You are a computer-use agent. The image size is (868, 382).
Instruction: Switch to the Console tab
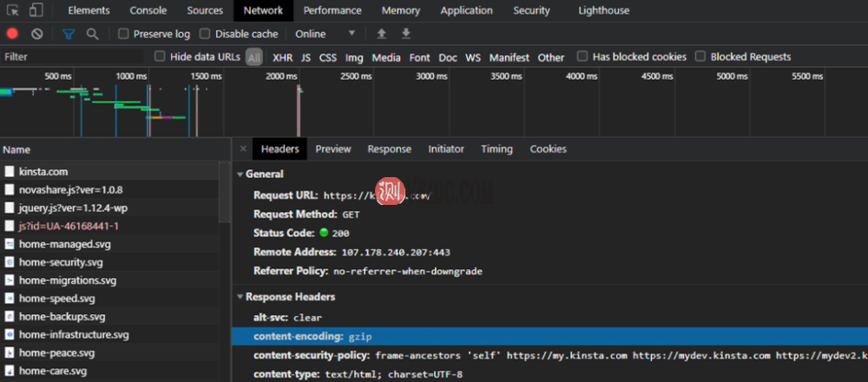coord(148,10)
